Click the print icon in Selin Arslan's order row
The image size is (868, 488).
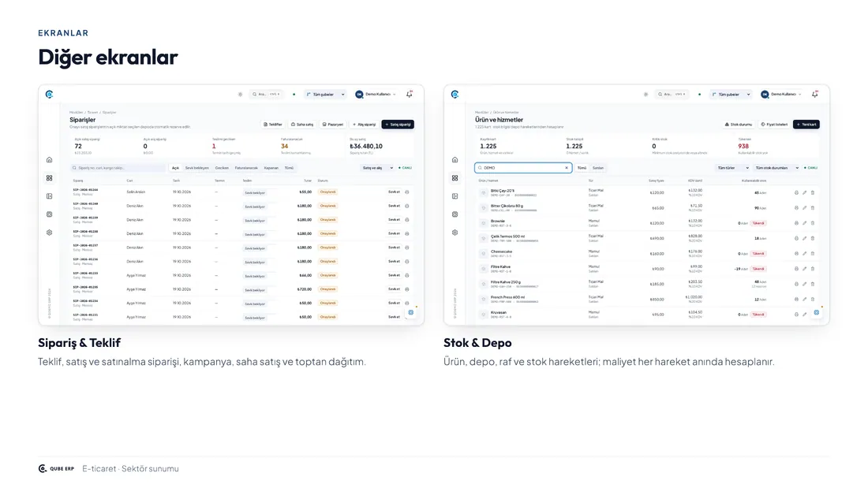407,192
